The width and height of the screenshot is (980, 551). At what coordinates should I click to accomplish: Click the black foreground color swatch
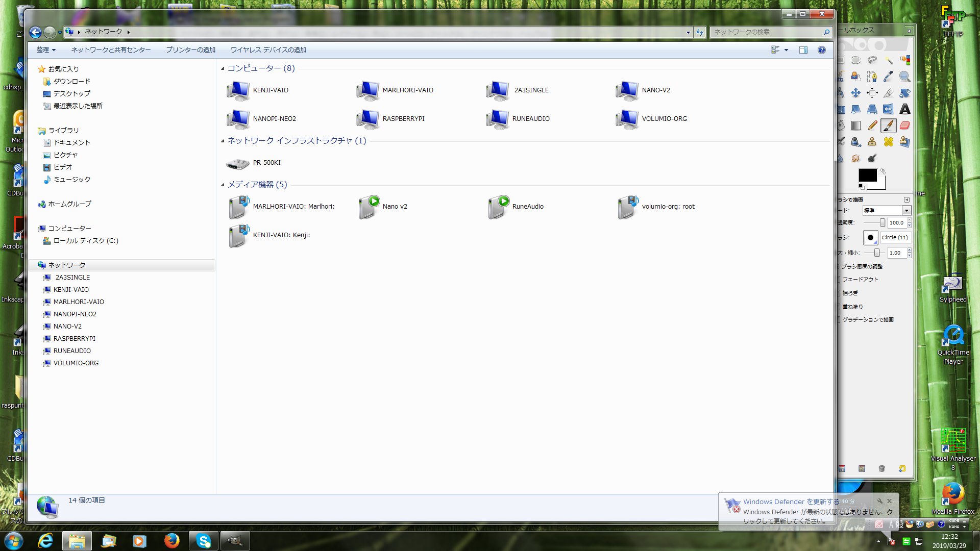(x=867, y=175)
